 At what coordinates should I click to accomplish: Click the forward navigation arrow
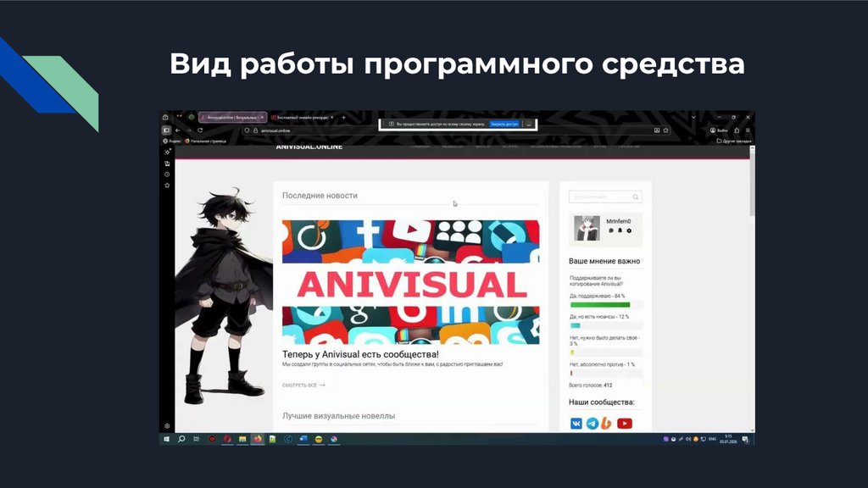tap(188, 130)
